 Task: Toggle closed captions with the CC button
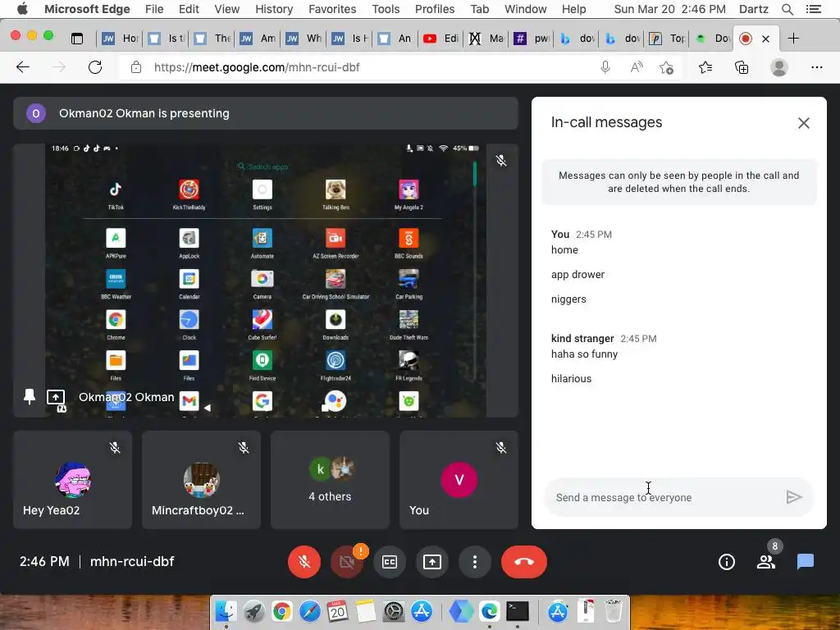[x=390, y=561]
